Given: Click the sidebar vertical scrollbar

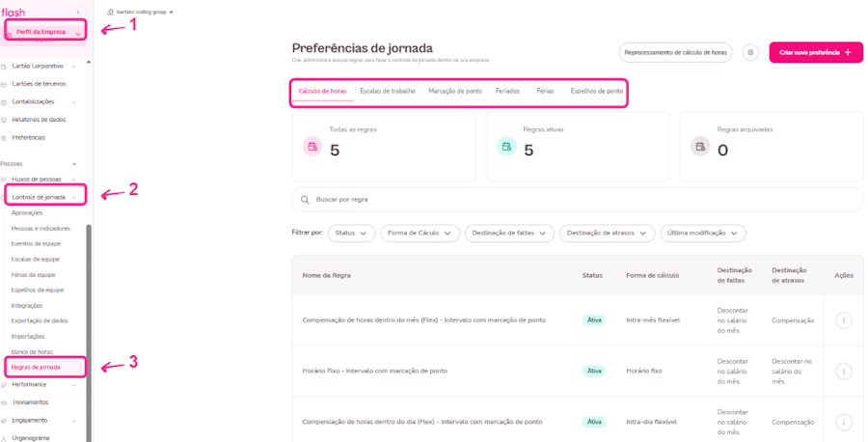Looking at the screenshot, I should pyautogui.click(x=89, y=332).
